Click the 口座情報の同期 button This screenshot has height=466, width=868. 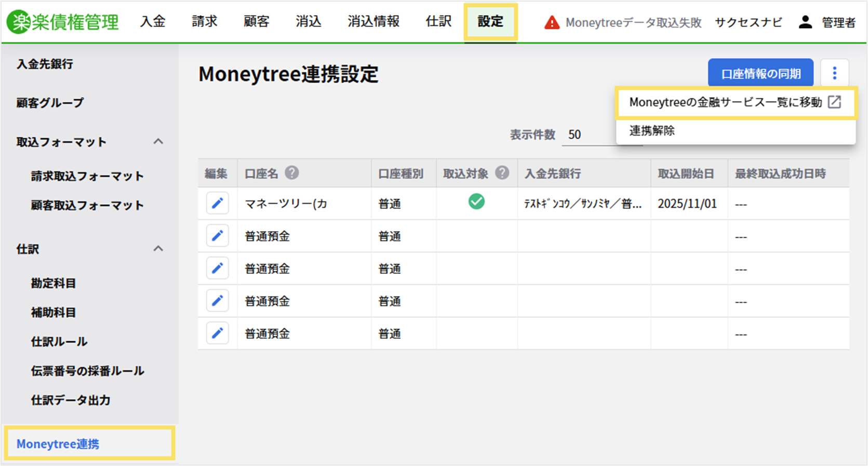[760, 73]
